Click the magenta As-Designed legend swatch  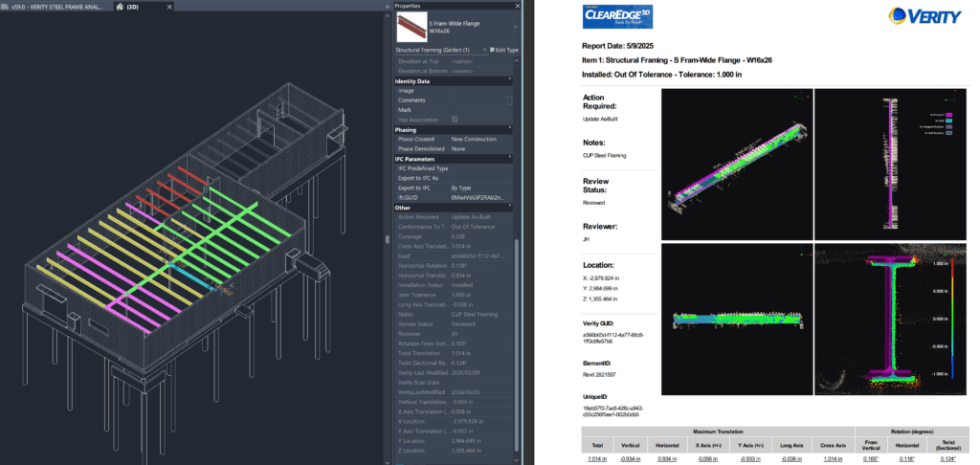(948, 115)
